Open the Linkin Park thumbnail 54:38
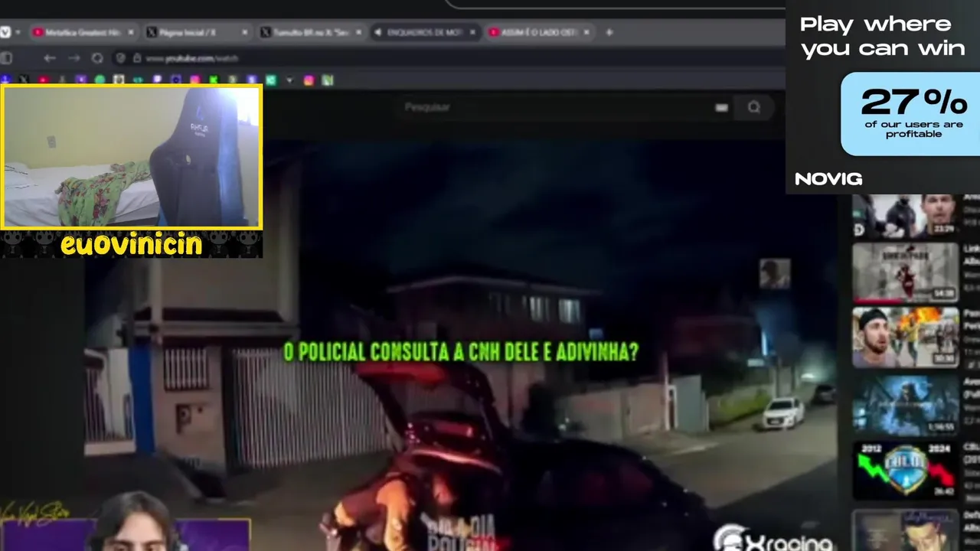 906,272
